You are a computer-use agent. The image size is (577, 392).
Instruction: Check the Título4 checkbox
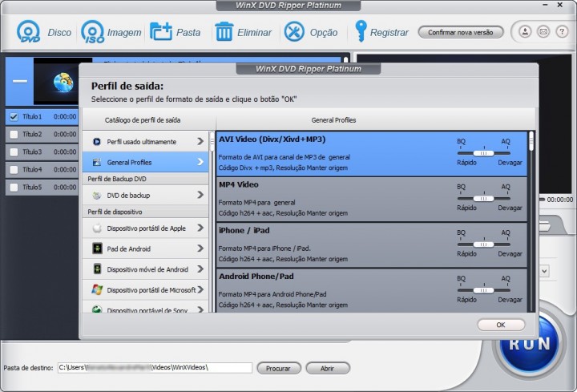pos(14,170)
